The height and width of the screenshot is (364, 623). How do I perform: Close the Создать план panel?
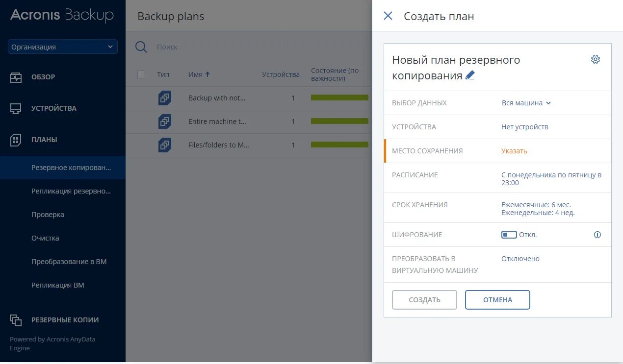[388, 16]
